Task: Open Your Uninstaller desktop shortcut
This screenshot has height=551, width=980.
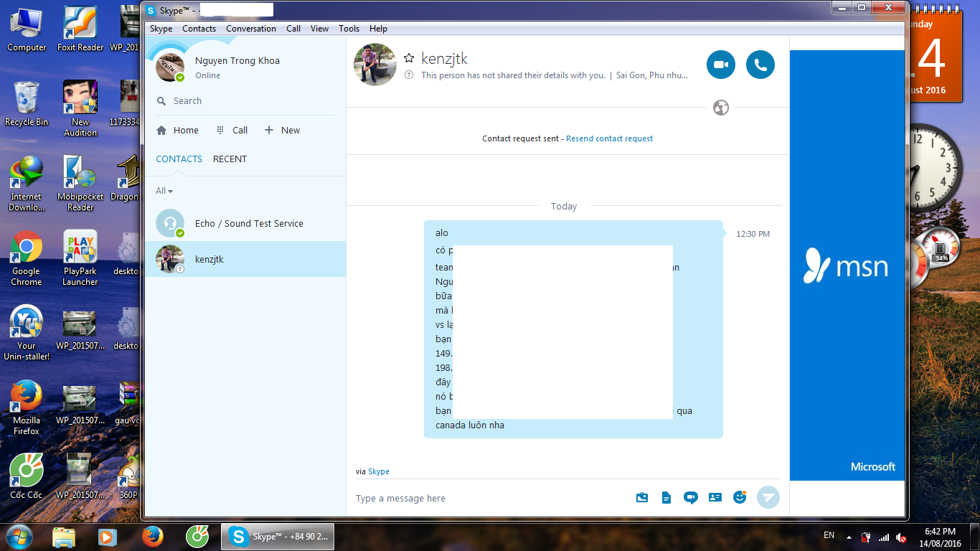Action: coord(27,333)
